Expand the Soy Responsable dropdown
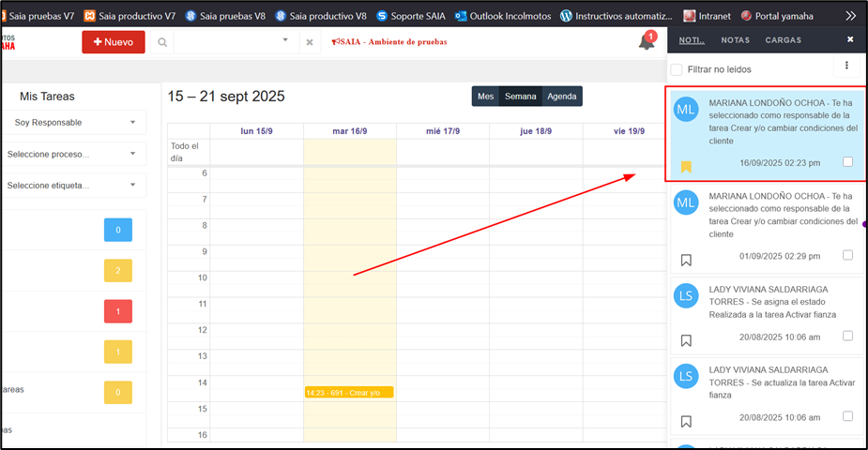The height and width of the screenshot is (450, 868). [73, 123]
